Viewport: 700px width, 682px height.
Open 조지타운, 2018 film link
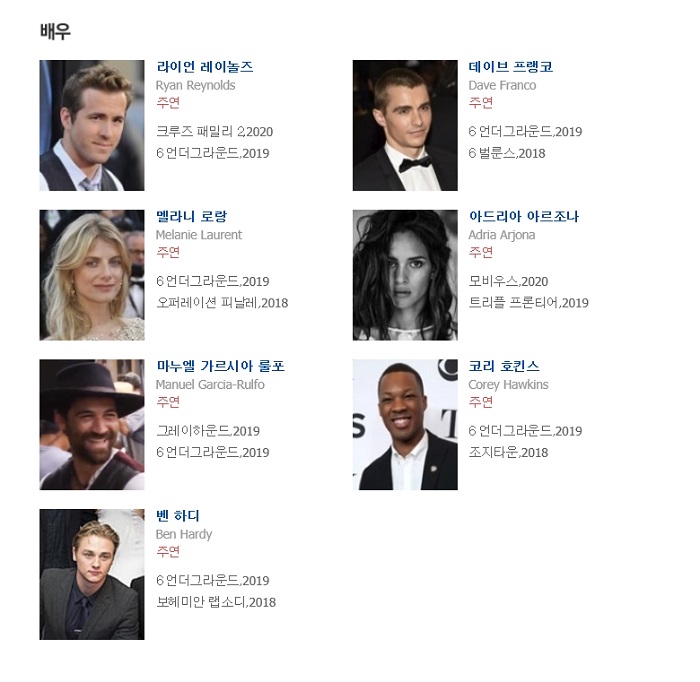pos(508,453)
